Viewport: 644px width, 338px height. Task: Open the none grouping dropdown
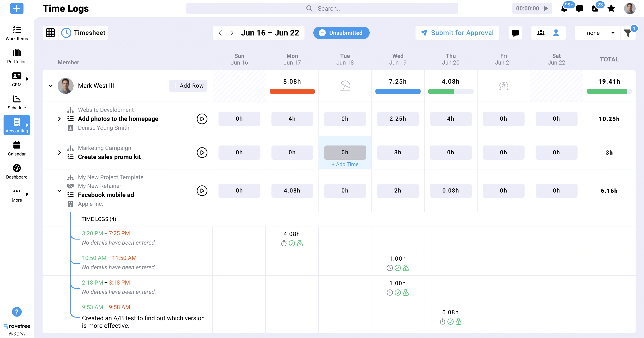click(597, 33)
